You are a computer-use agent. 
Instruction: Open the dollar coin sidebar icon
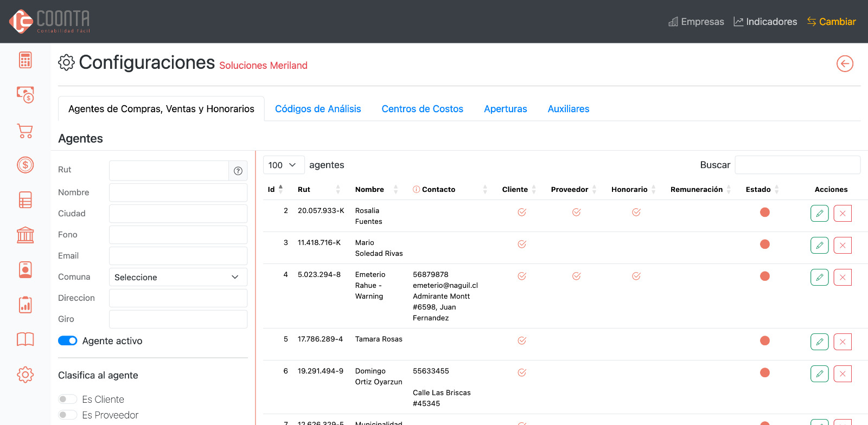25,165
